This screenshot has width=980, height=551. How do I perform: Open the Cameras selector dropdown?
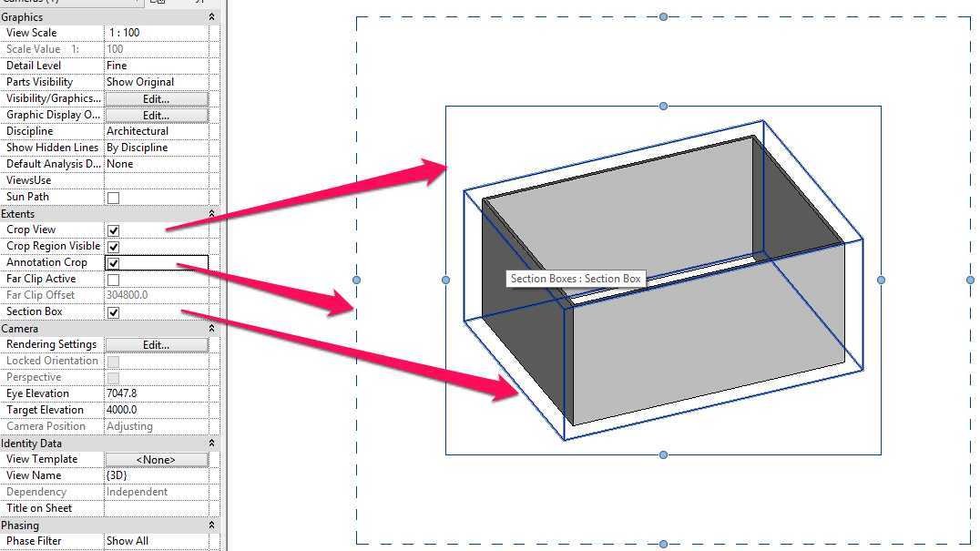coord(135,4)
